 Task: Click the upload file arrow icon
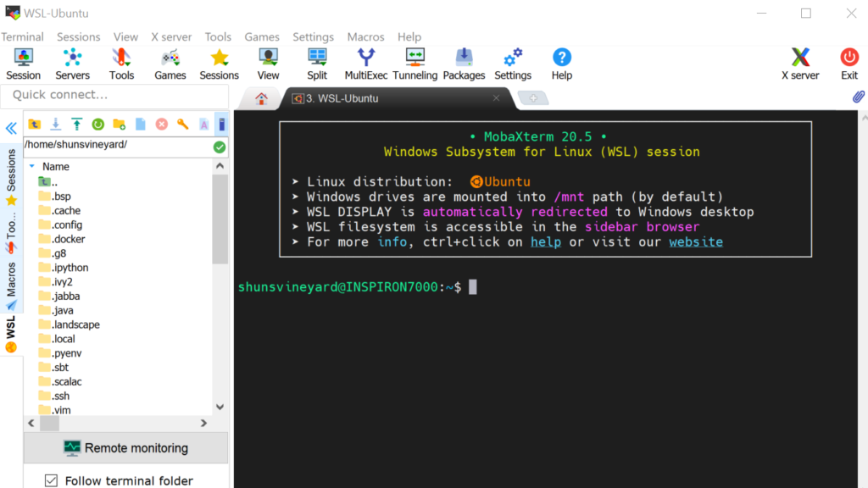[x=76, y=125]
